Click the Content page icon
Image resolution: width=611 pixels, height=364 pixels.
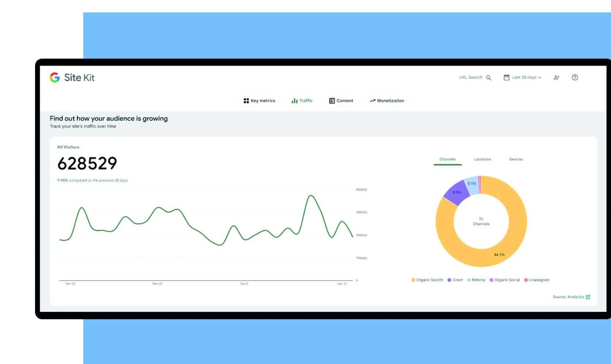tap(332, 101)
